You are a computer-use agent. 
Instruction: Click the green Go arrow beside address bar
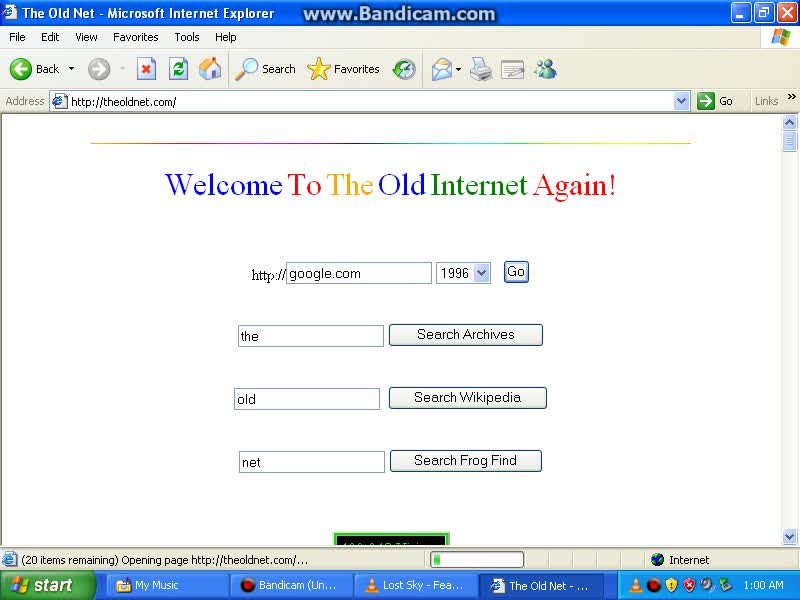(706, 101)
